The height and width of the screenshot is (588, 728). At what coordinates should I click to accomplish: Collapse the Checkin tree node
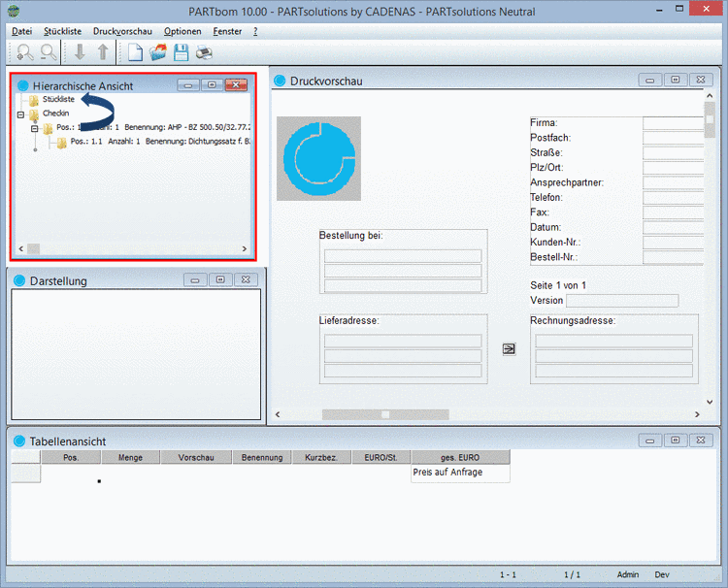tap(20, 114)
